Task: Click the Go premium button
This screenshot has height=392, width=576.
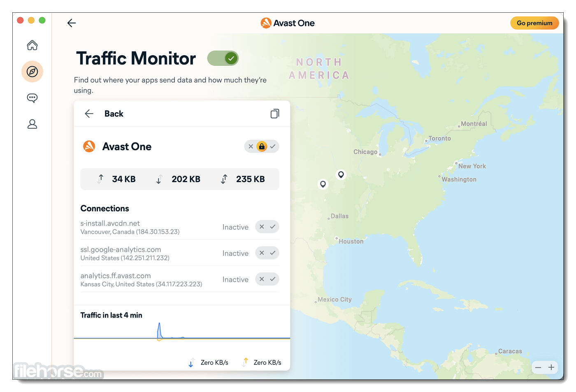Action: (x=534, y=23)
